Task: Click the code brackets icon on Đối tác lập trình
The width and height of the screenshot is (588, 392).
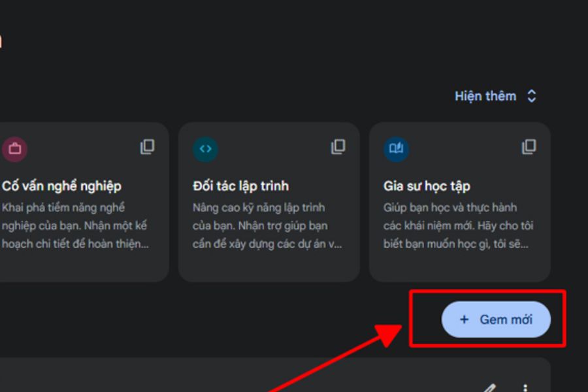Action: coord(205,149)
